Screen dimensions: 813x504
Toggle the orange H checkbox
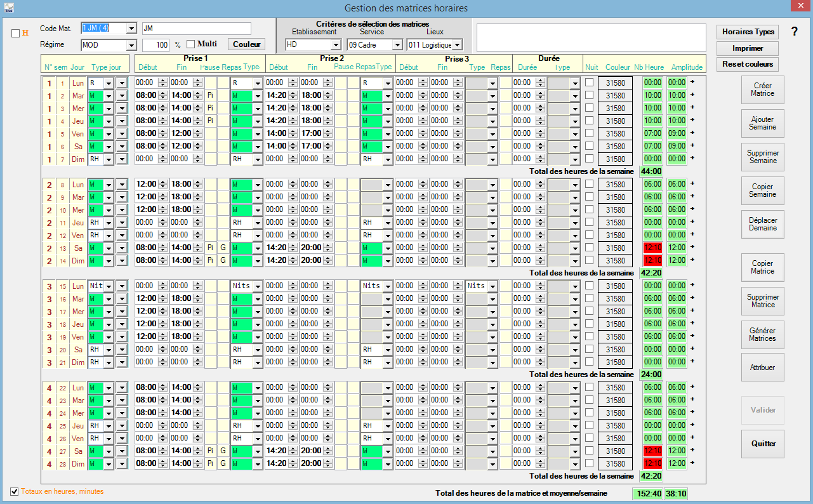click(15, 34)
